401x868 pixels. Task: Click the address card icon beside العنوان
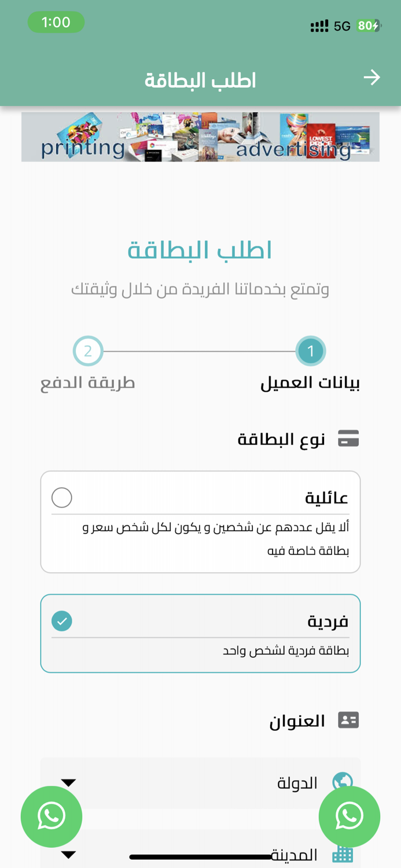[349, 719]
